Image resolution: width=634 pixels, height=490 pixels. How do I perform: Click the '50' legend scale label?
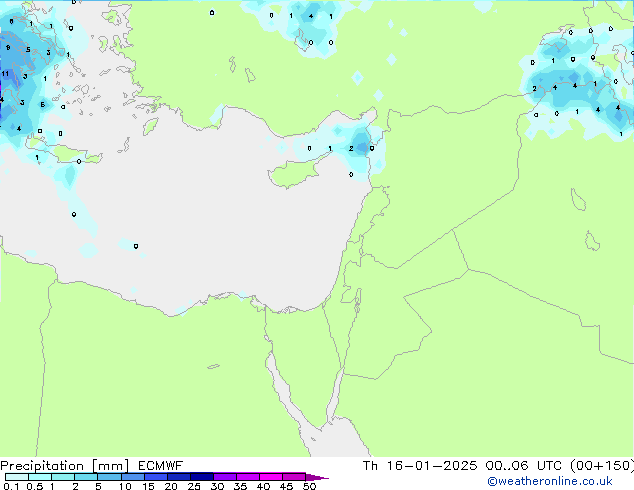point(309,486)
